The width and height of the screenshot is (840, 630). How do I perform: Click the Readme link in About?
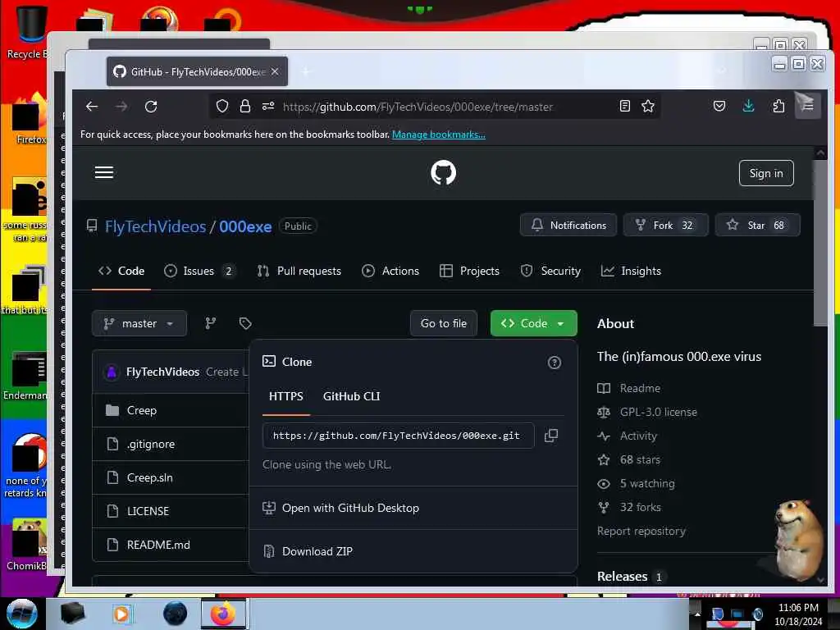[x=640, y=388]
